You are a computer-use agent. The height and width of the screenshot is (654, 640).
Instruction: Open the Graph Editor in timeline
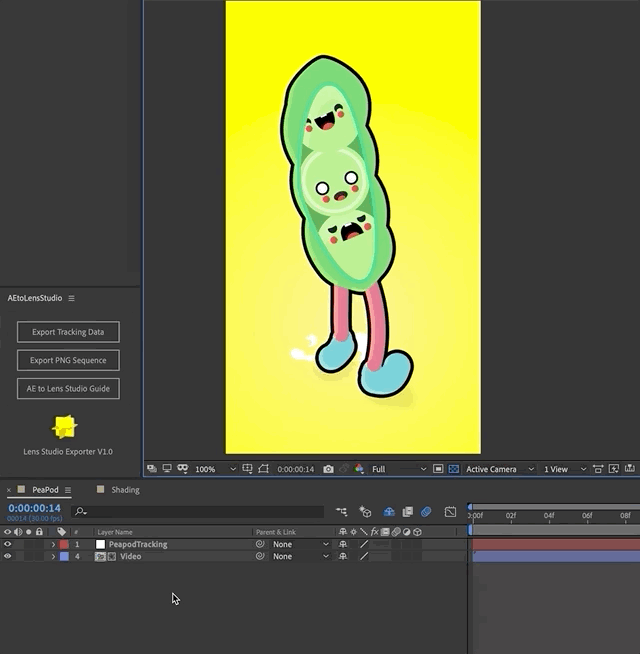pos(450,512)
